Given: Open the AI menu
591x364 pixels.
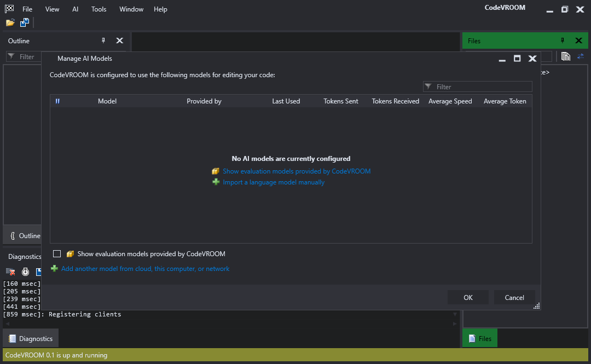Looking at the screenshot, I should (76, 9).
